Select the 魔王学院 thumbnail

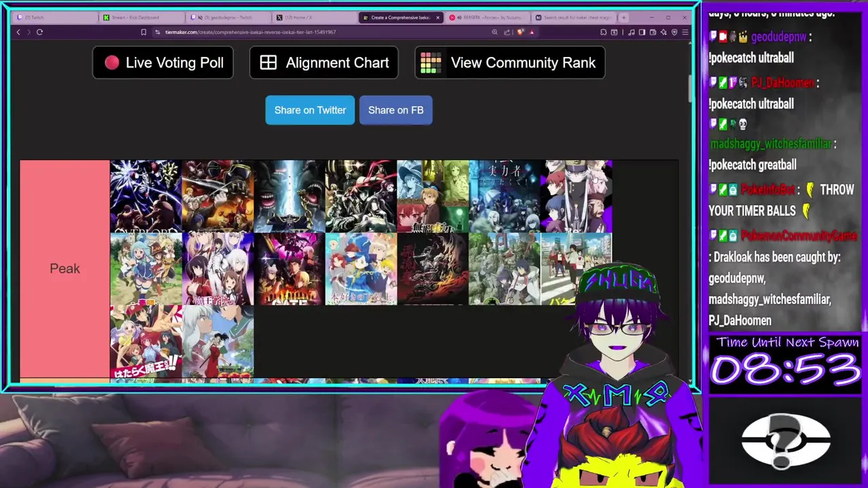coord(217,268)
